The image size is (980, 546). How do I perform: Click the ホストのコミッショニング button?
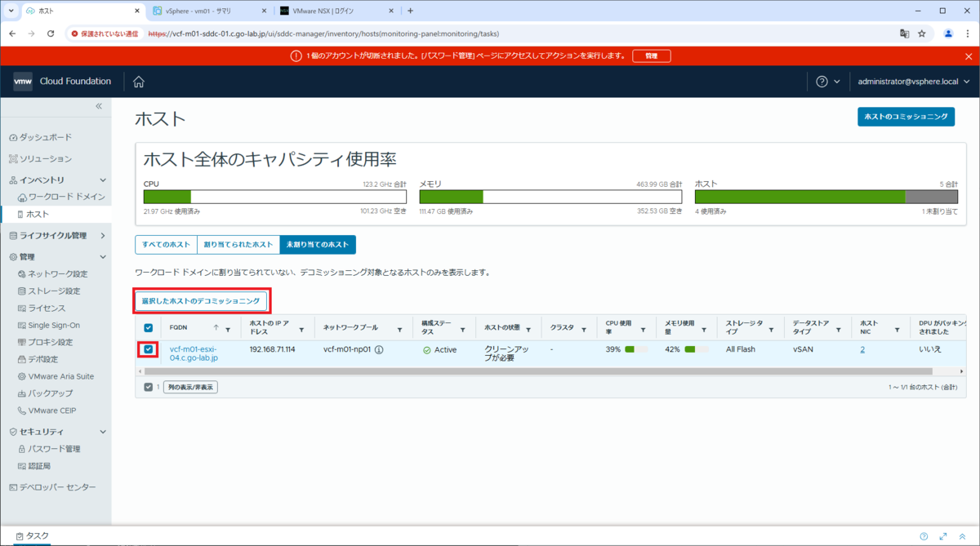click(x=906, y=117)
